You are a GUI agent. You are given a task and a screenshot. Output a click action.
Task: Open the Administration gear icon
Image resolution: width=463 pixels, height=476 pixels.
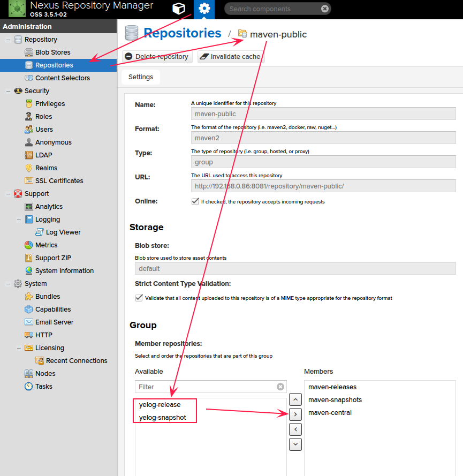(204, 9)
